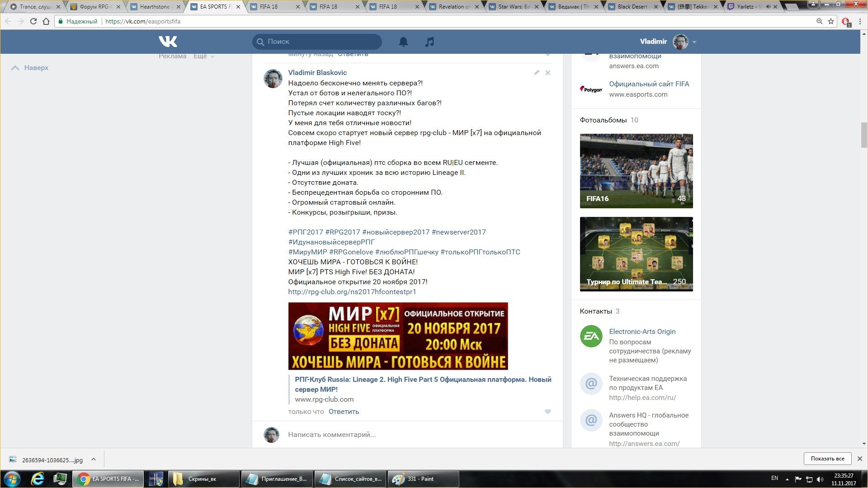Reload the page with refresh icon
Image resolution: width=868 pixels, height=488 pixels.
click(x=33, y=21)
